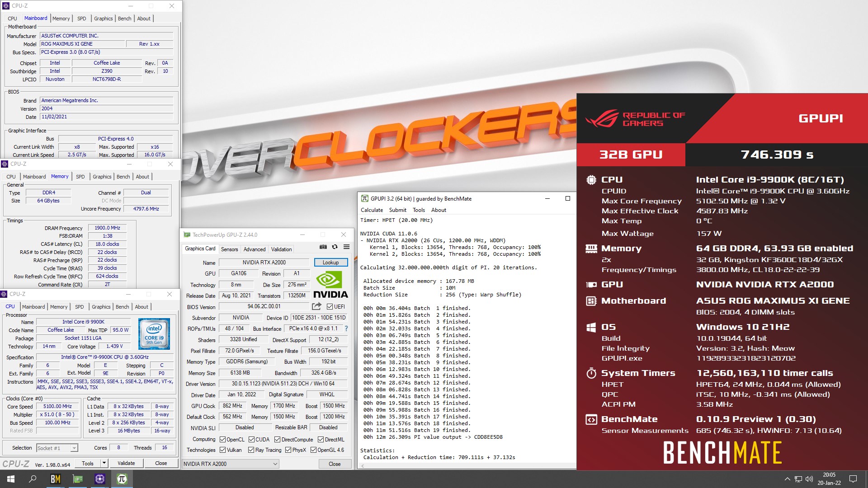Click the taskbar clock showing 20:05

click(x=829, y=479)
